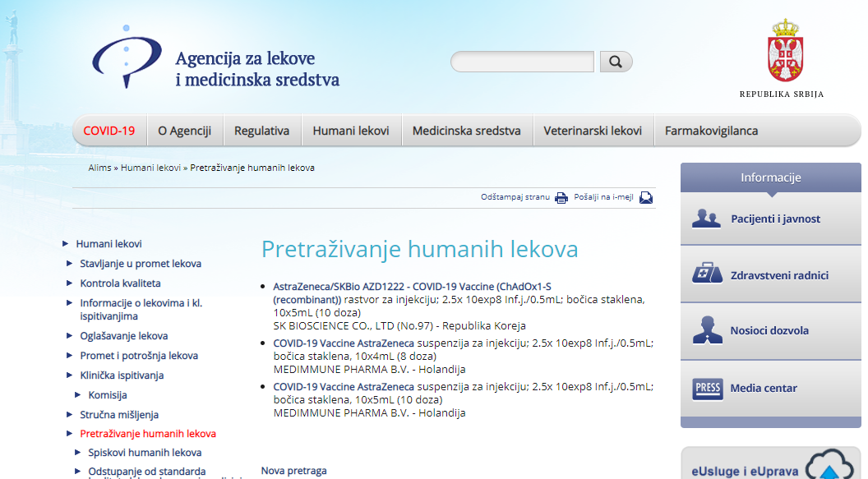
Task: Click the cloud icon in eUsluge i eUprava
Action: [829, 464]
